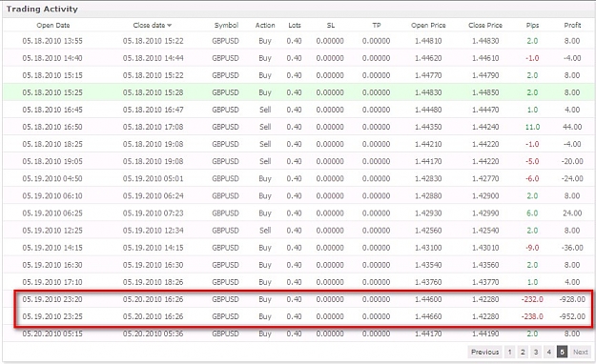Click close price 1.44610
Screen dimensions: 596x364
click(485, 58)
